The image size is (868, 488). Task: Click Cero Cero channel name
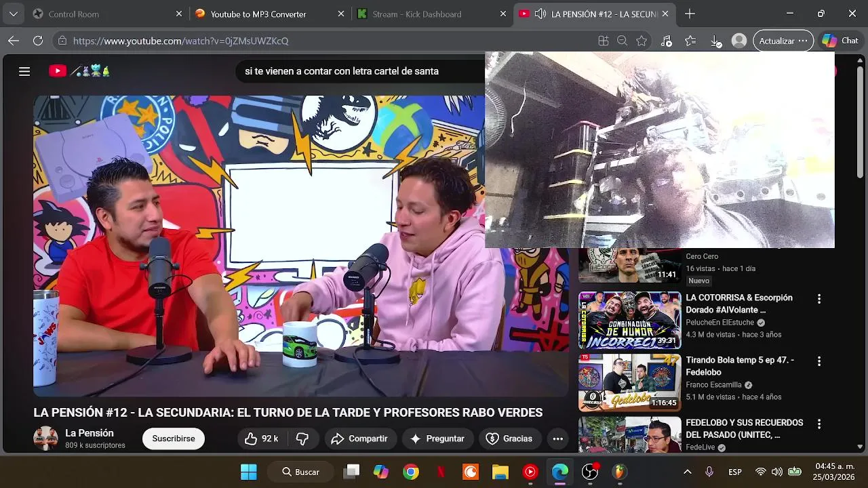pyautogui.click(x=702, y=256)
